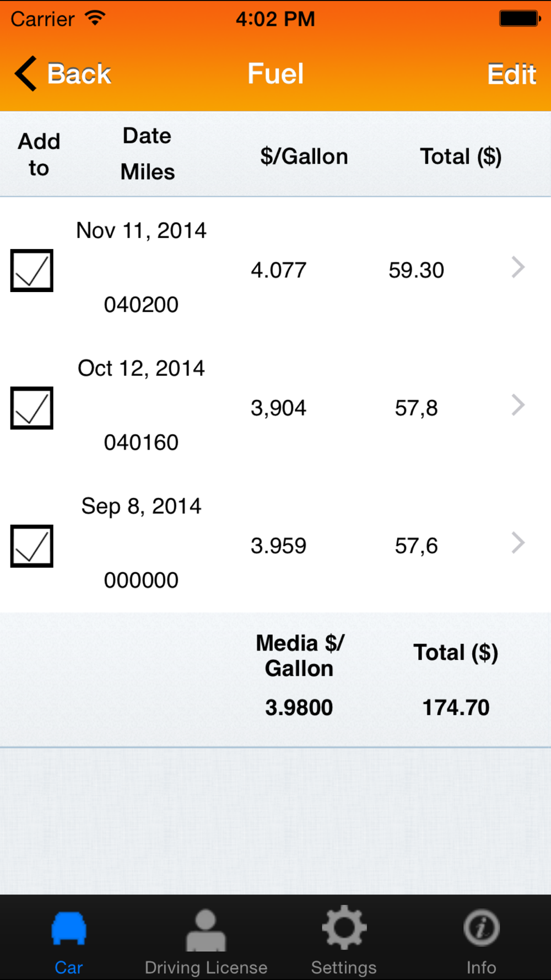Tap the Info circle icon
The image size is (551, 980).
click(481, 928)
